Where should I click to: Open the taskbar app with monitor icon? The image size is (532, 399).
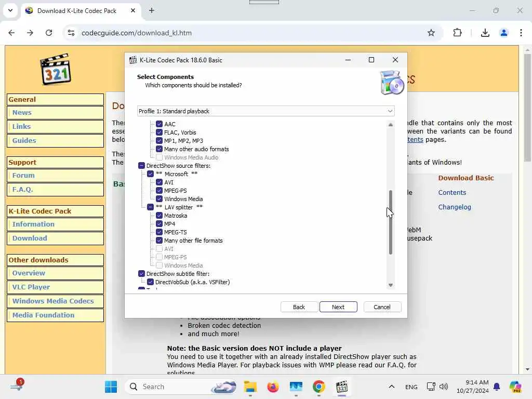click(296, 387)
